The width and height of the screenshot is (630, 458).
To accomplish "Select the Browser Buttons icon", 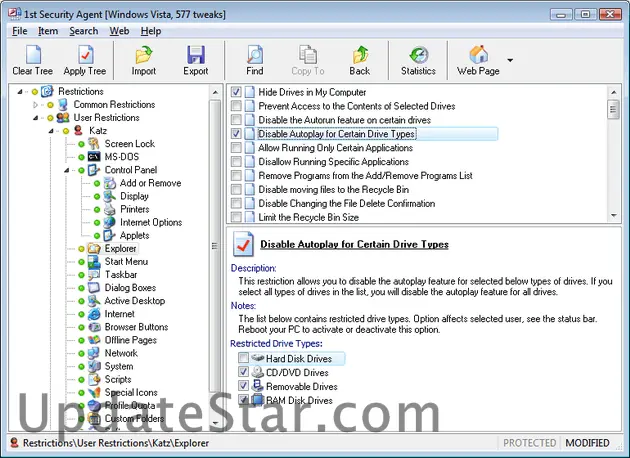I will [94, 327].
